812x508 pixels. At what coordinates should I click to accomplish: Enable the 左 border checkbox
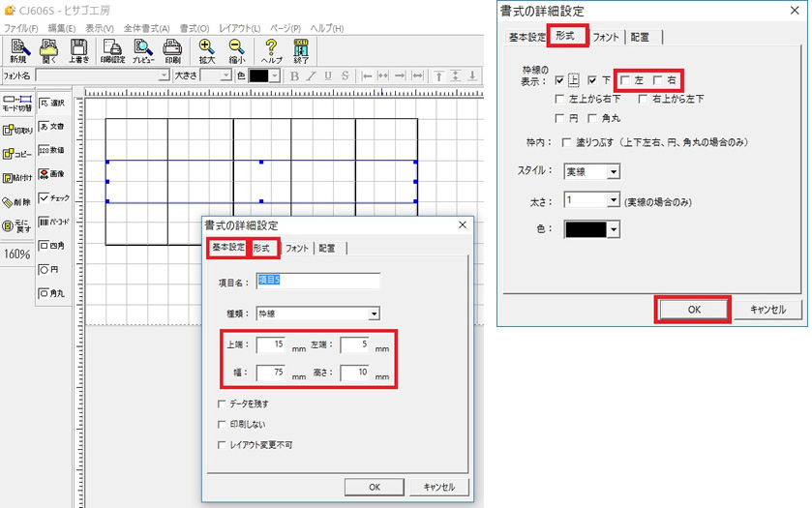626,79
